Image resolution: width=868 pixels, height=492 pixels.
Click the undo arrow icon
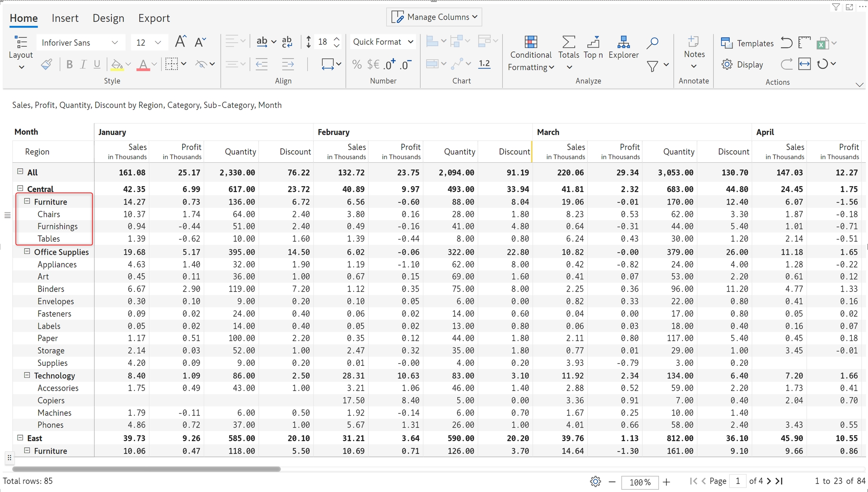[x=786, y=43]
